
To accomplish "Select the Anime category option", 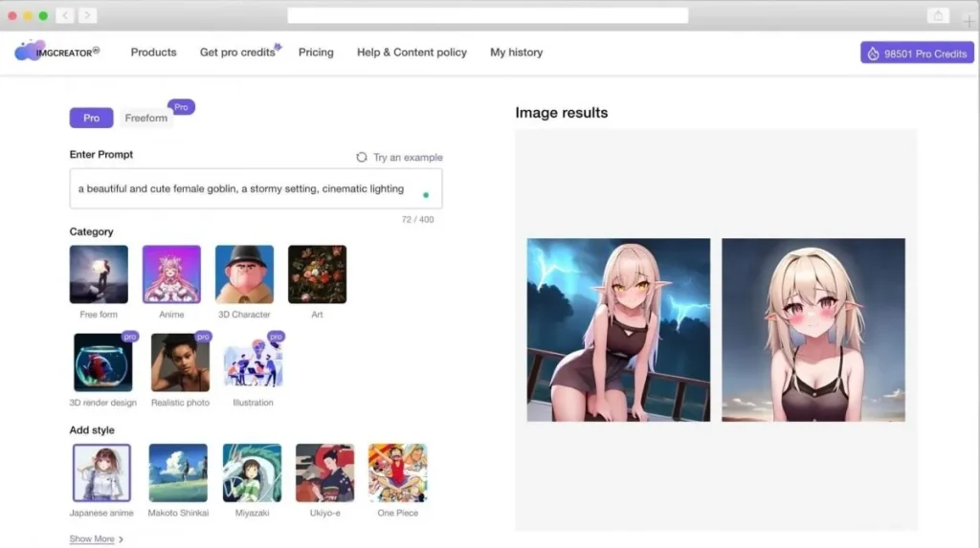I will click(171, 274).
